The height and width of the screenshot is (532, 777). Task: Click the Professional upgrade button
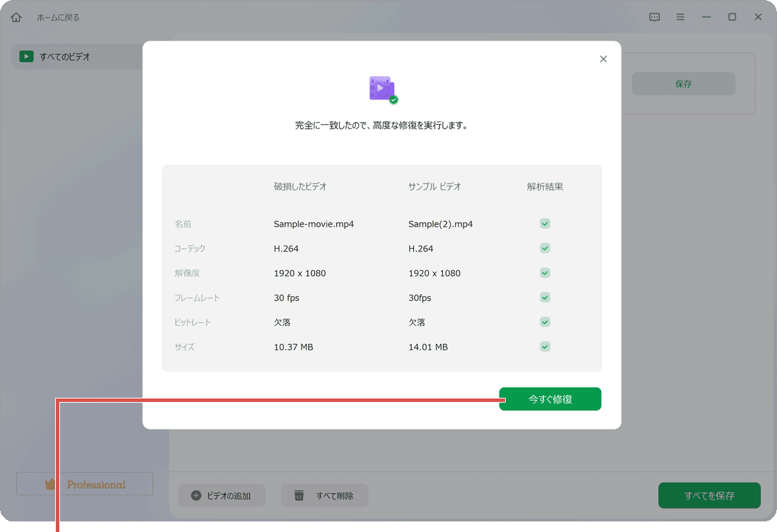point(84,483)
